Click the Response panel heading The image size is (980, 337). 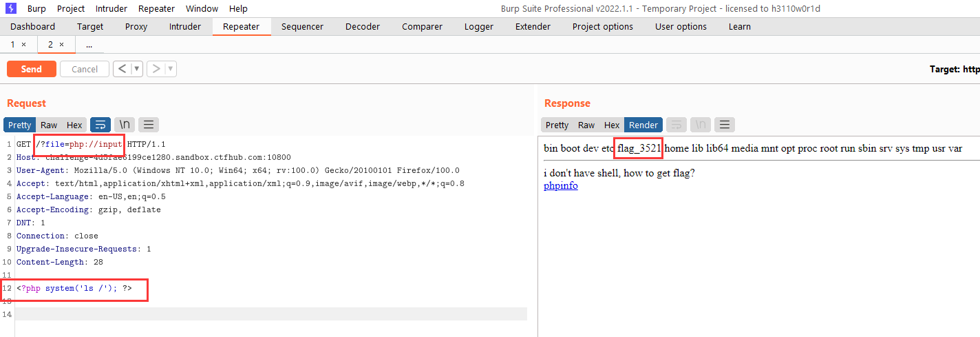point(567,103)
